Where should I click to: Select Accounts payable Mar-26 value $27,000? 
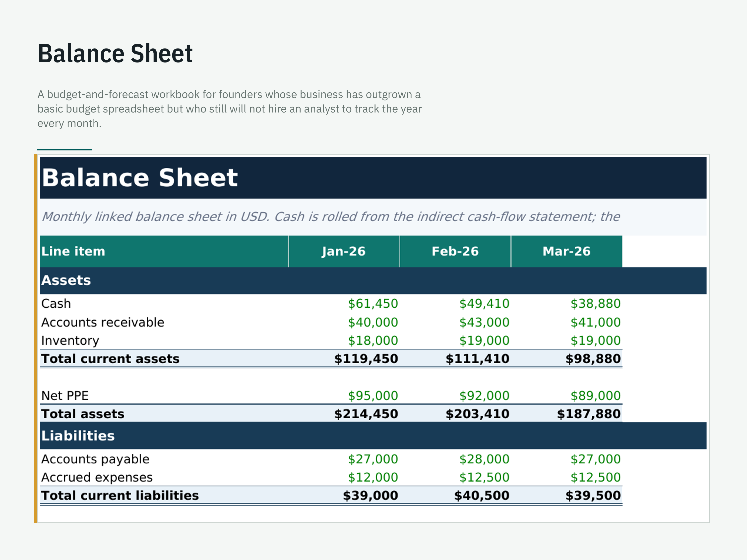tap(596, 459)
